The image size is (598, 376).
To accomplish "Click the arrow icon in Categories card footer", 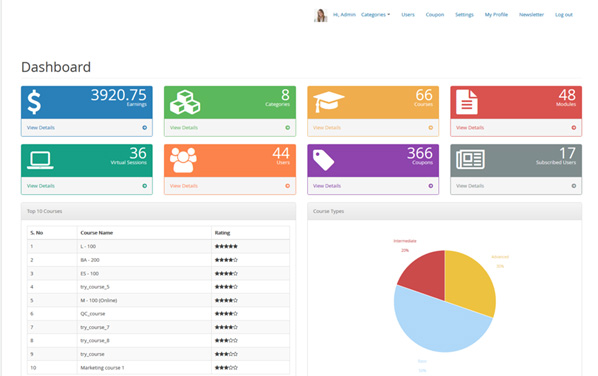I will click(x=288, y=128).
